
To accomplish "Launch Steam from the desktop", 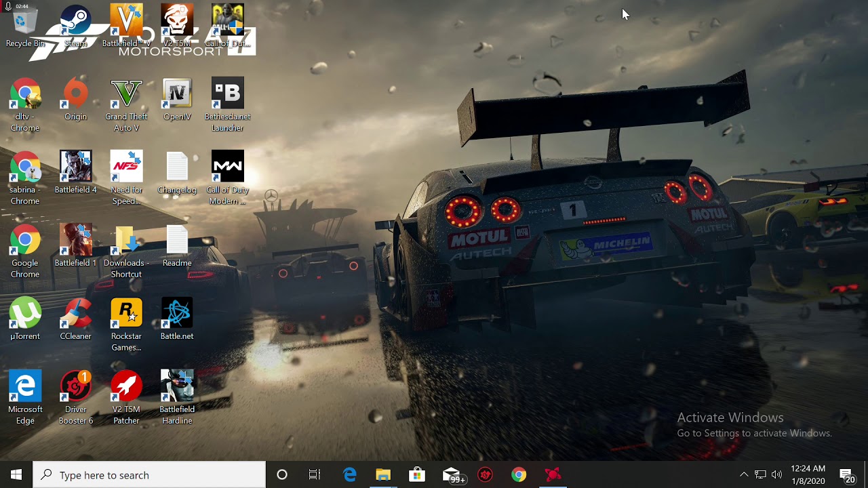I will [x=75, y=27].
